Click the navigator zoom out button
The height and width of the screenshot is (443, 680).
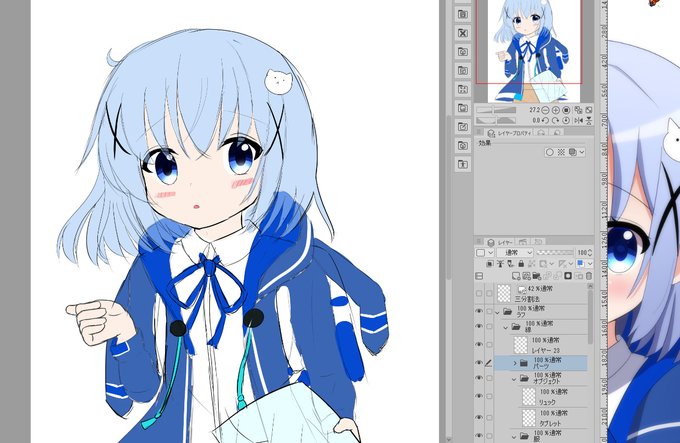point(545,110)
